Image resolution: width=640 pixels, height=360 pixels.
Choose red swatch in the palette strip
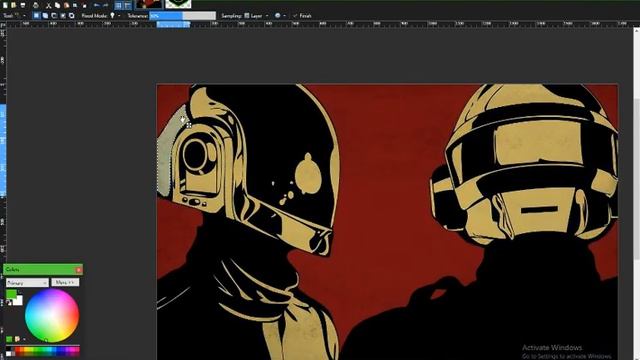(18, 350)
